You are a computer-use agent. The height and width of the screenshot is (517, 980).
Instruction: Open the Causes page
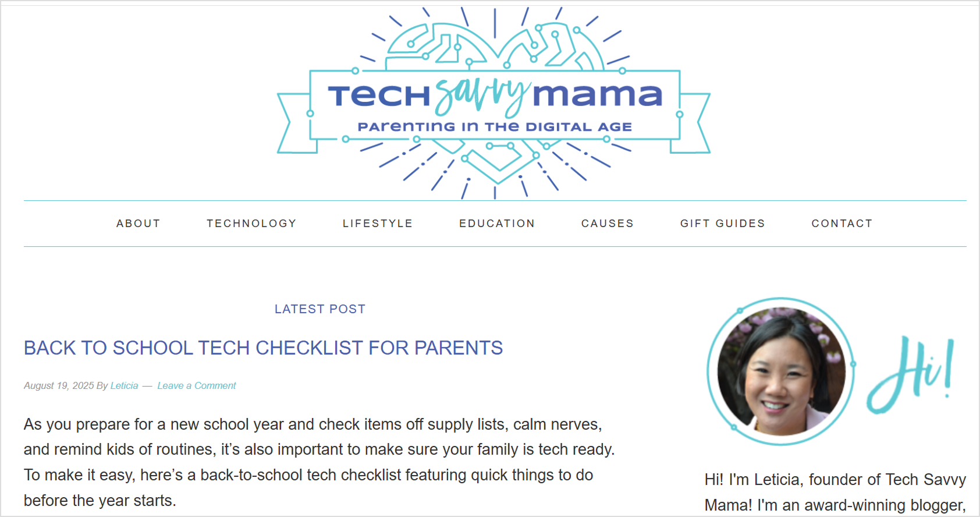click(x=608, y=224)
